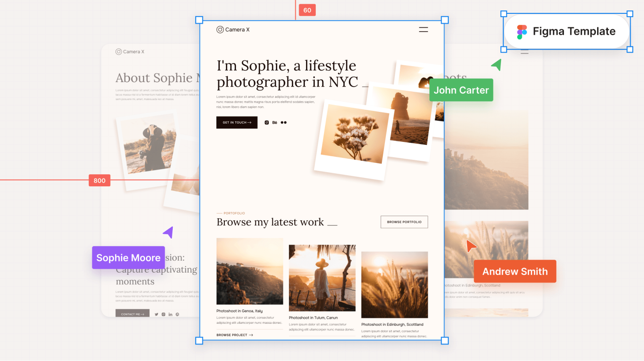Select the Behance social icon
The image size is (644, 361).
coord(275,122)
